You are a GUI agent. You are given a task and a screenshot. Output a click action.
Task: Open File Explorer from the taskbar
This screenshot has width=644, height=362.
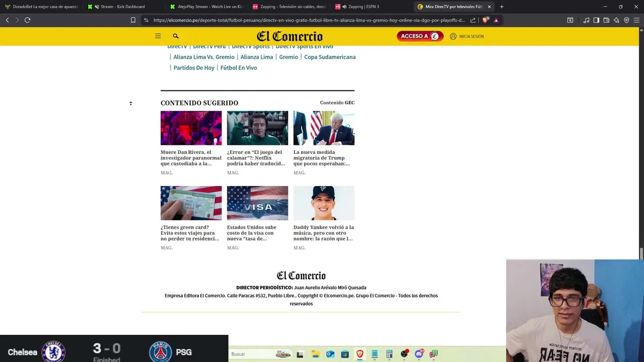315,354
